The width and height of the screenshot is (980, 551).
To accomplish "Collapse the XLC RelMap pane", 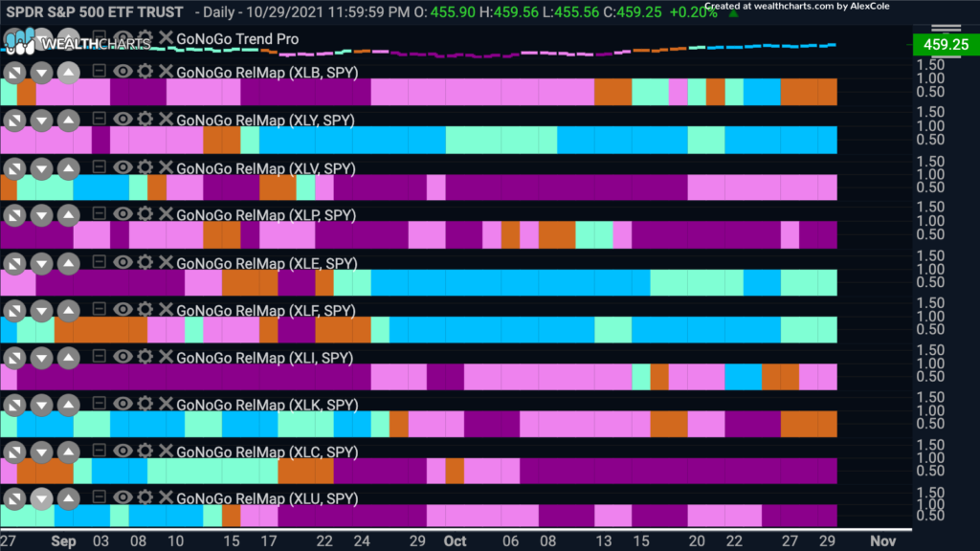I will [x=99, y=451].
